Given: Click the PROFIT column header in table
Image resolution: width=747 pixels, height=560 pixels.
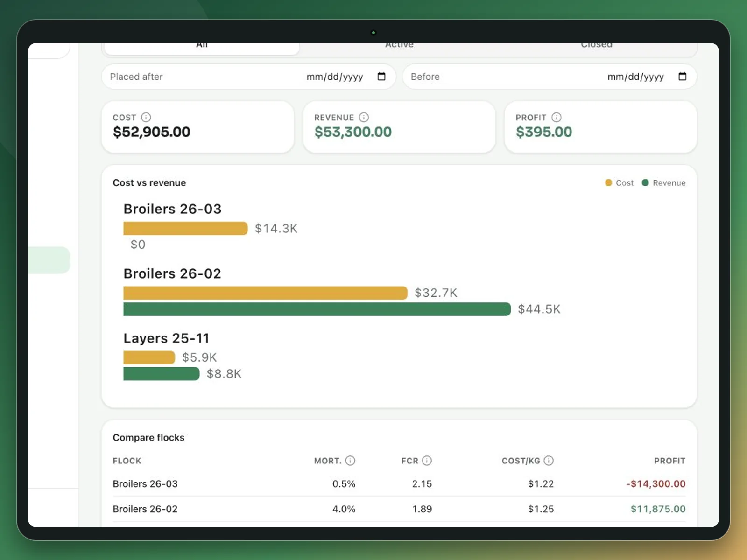Looking at the screenshot, I should click(x=669, y=461).
